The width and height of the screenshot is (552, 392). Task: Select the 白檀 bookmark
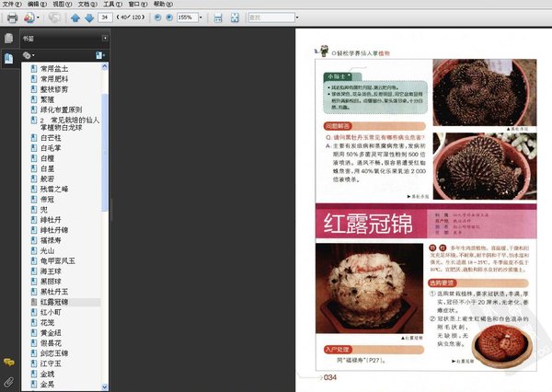pyautogui.click(x=47, y=158)
